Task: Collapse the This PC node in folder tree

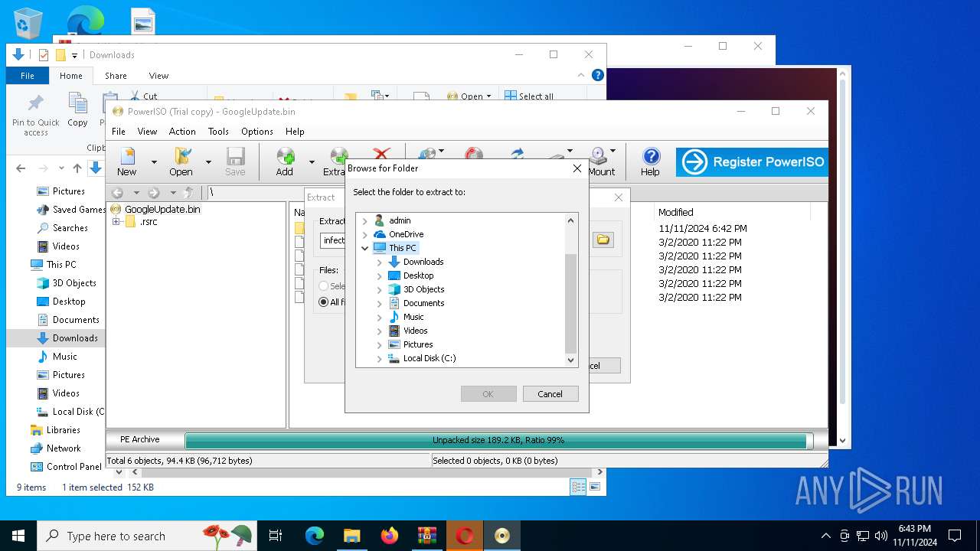Action: pos(365,248)
